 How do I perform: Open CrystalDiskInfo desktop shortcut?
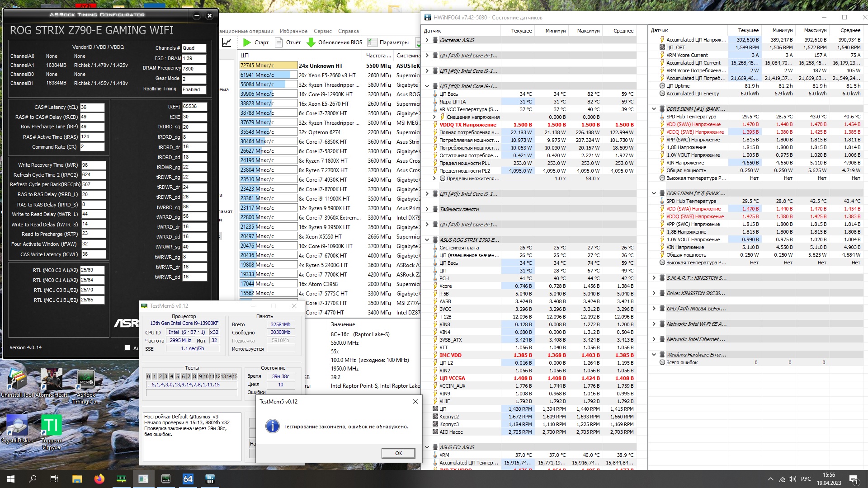tap(17, 426)
